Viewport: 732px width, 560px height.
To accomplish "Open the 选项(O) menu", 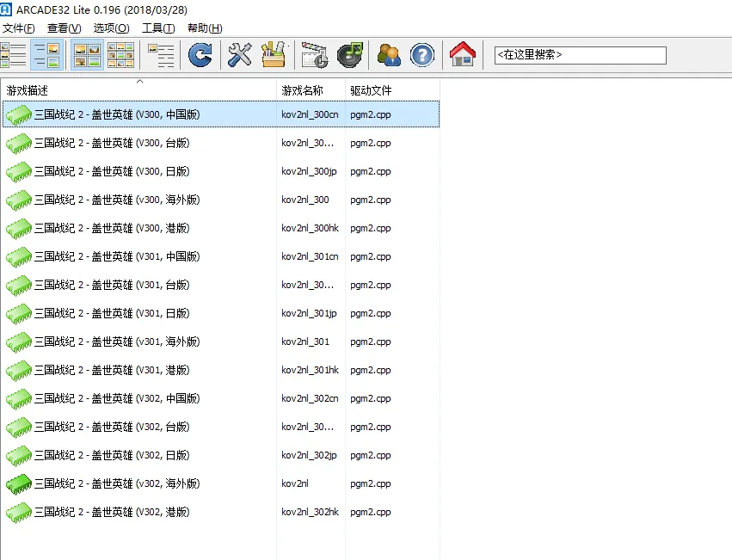I will [x=111, y=28].
